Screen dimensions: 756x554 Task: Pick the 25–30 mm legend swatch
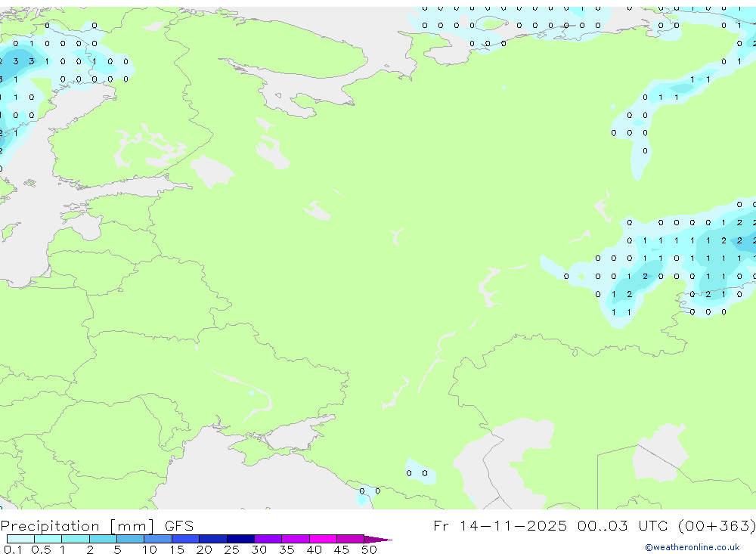(x=240, y=539)
